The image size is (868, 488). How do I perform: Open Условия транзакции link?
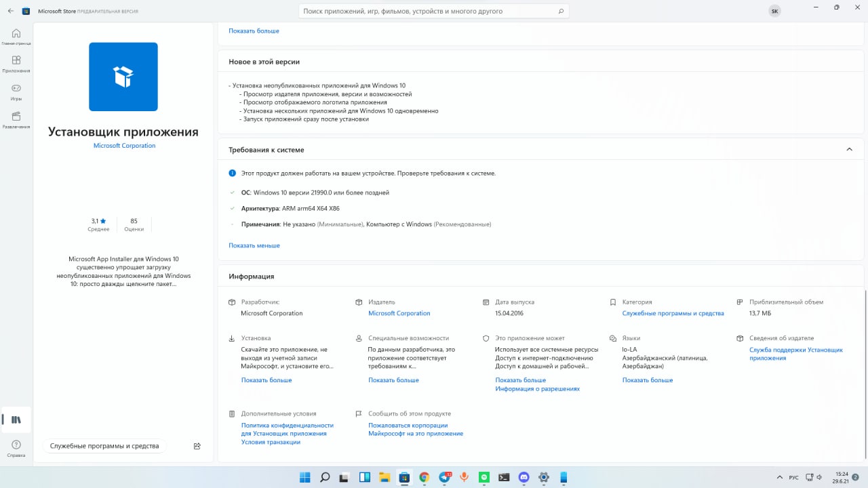pos(271,442)
